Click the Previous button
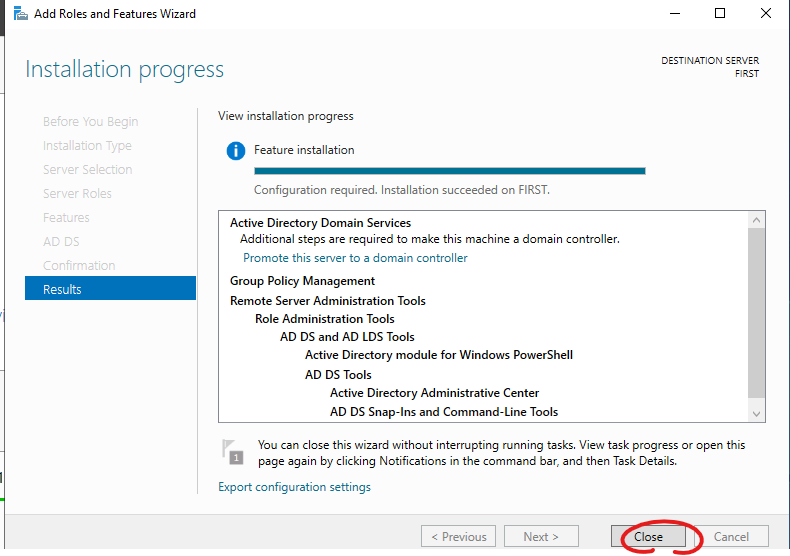 pyautogui.click(x=458, y=536)
